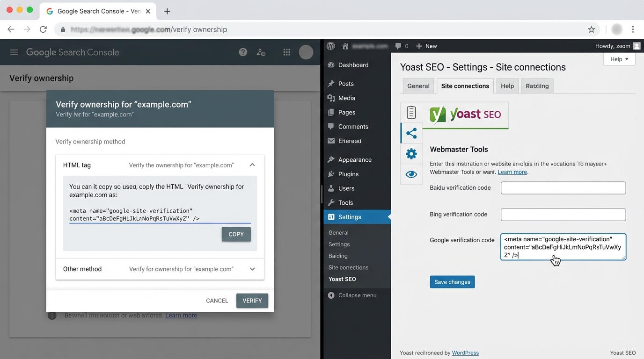
Task: Click the Search Console help question mark icon
Action: [x=243, y=52]
